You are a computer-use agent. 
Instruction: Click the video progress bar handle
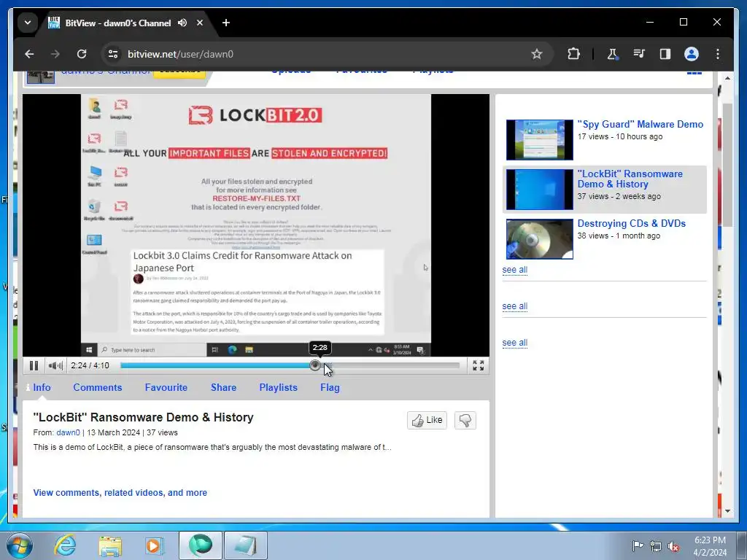tap(315, 365)
